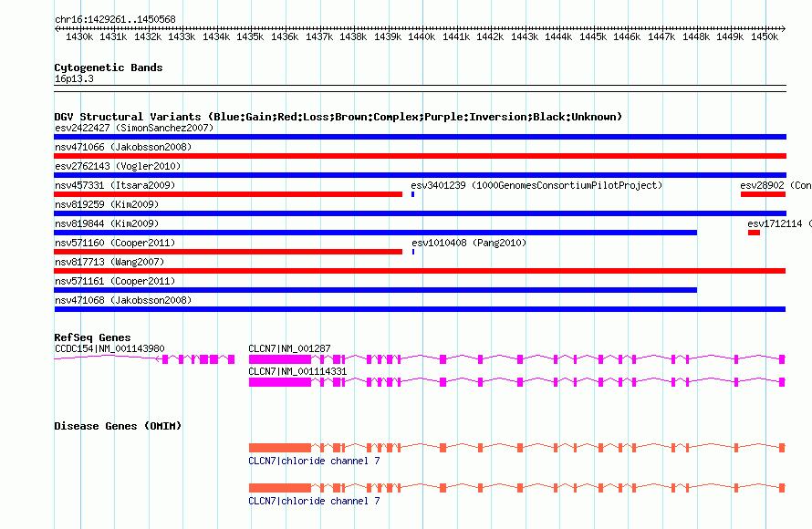Screen dimensions: 812x529
Task: Select the 1450k ruler position label
Action: point(765,36)
